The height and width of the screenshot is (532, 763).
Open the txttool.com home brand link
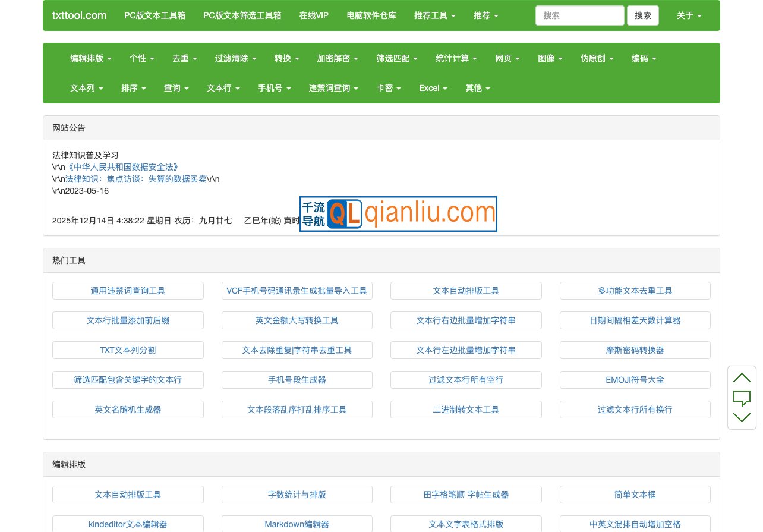[79, 15]
